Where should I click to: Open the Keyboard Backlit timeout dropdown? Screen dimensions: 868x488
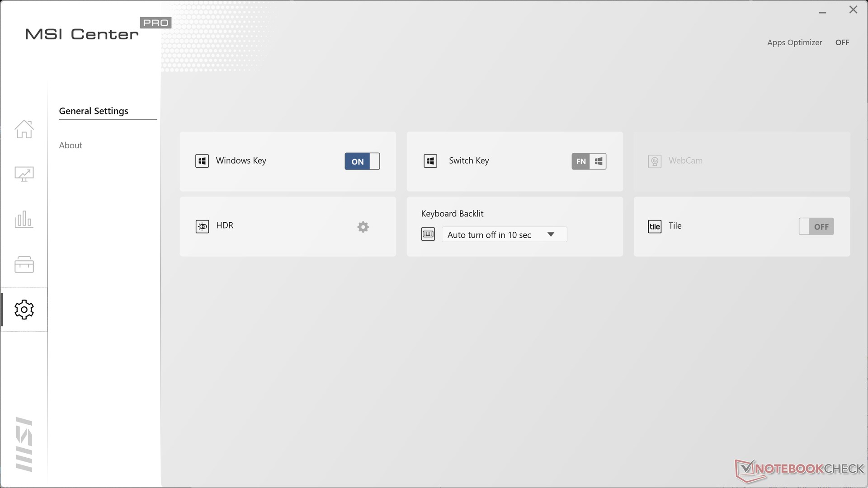pos(504,235)
